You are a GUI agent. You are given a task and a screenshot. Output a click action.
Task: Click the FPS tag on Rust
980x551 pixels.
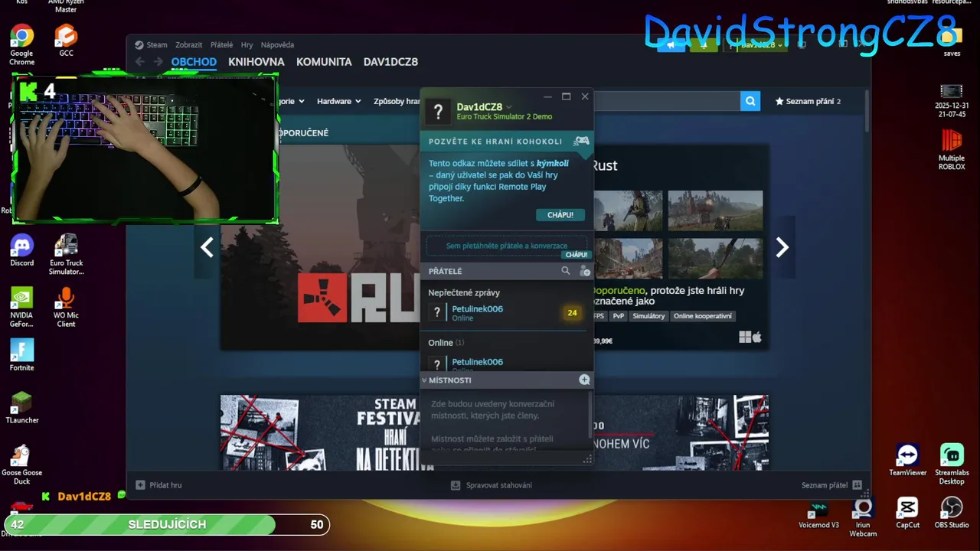coord(598,316)
